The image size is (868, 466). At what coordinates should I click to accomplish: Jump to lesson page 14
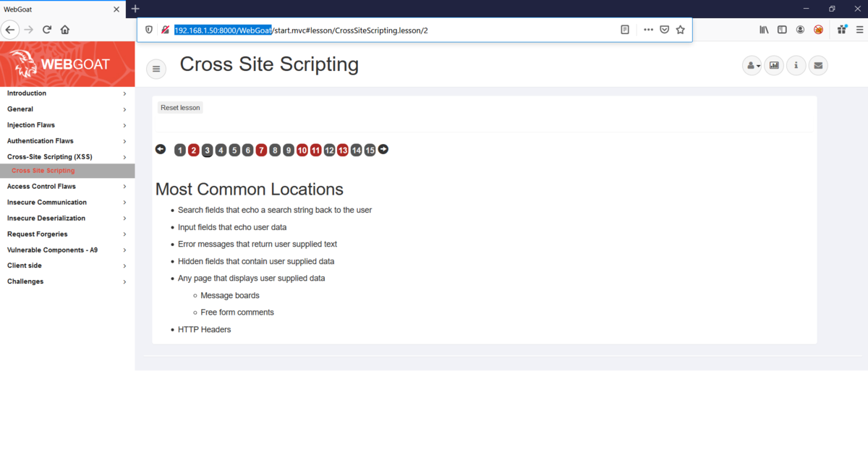point(356,151)
